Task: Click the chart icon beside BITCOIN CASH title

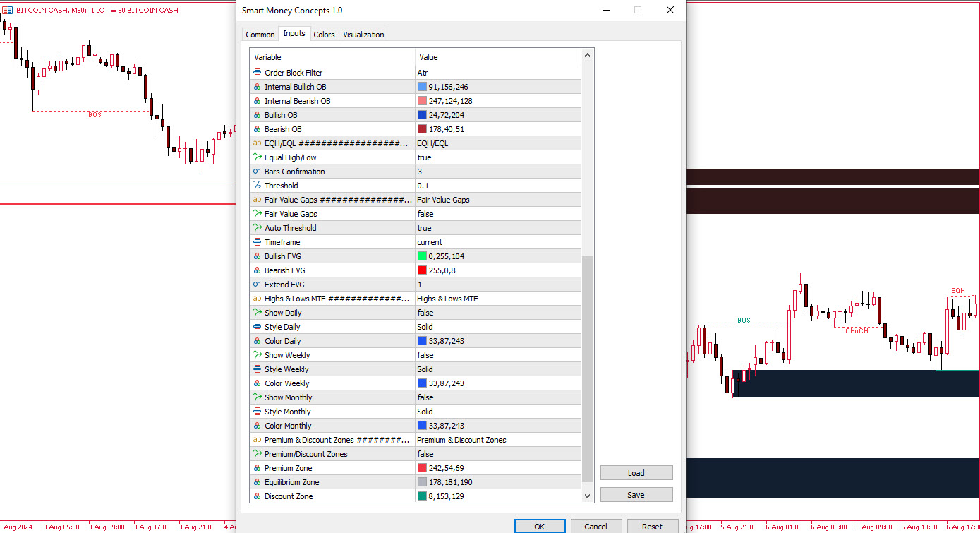Action: pos(7,11)
